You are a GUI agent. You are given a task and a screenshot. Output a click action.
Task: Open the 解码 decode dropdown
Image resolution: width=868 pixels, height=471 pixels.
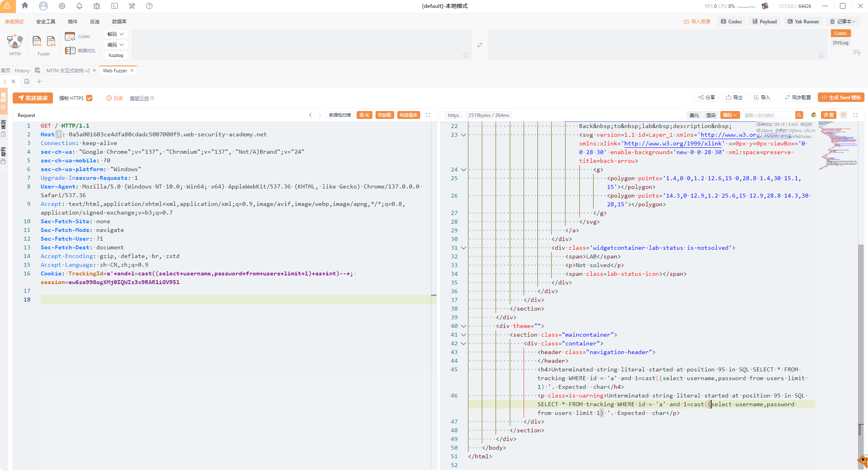point(116,34)
